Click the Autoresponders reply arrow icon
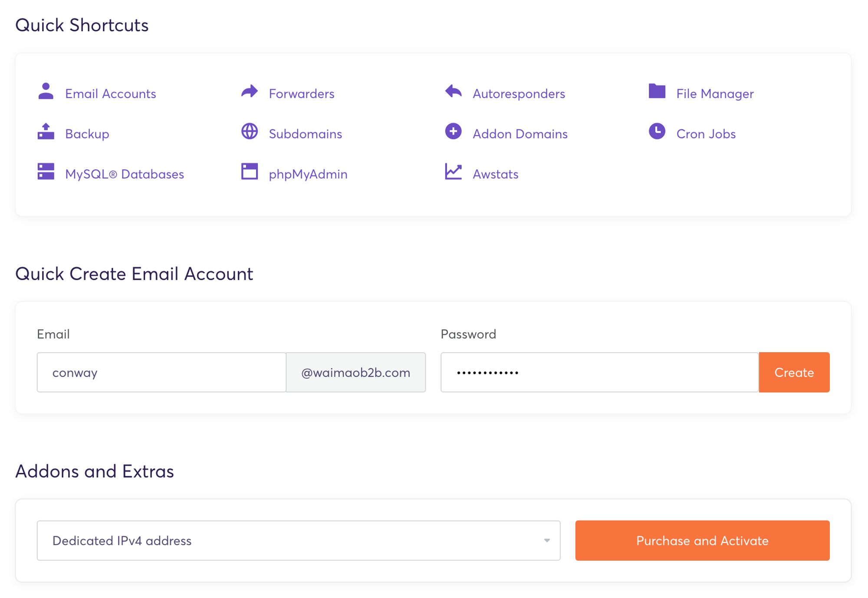This screenshot has height=598, width=868. (x=453, y=92)
